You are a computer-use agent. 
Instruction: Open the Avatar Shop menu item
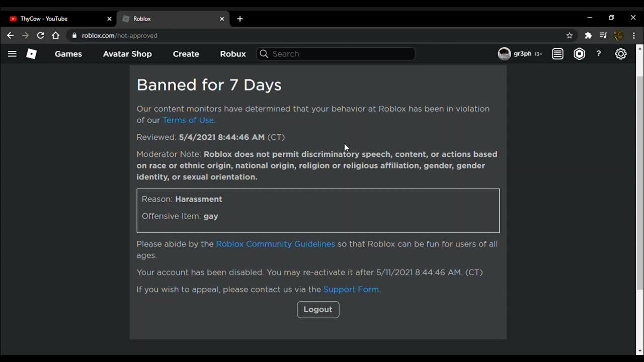pyautogui.click(x=127, y=54)
